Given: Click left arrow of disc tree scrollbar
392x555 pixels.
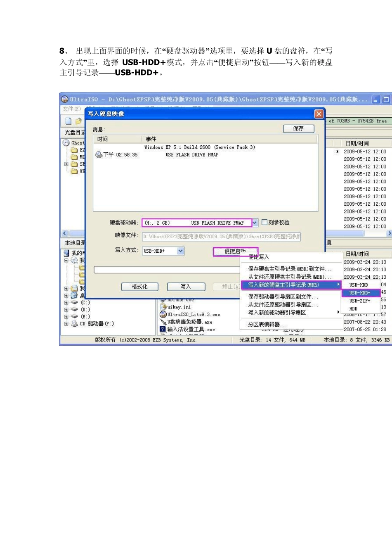Looking at the screenshot, I should [64, 233].
